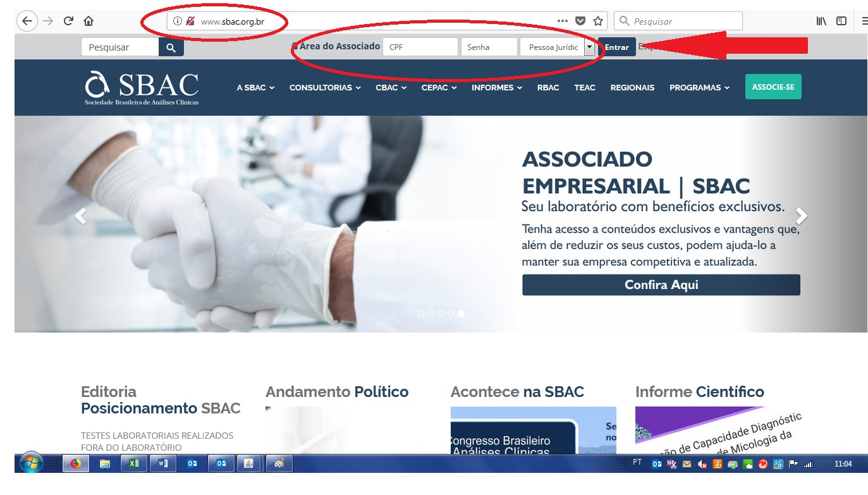Click the ASSOCIADO EMPRESARIAL | SBAC banner title
The width and height of the screenshot is (868, 495).
coord(636,173)
